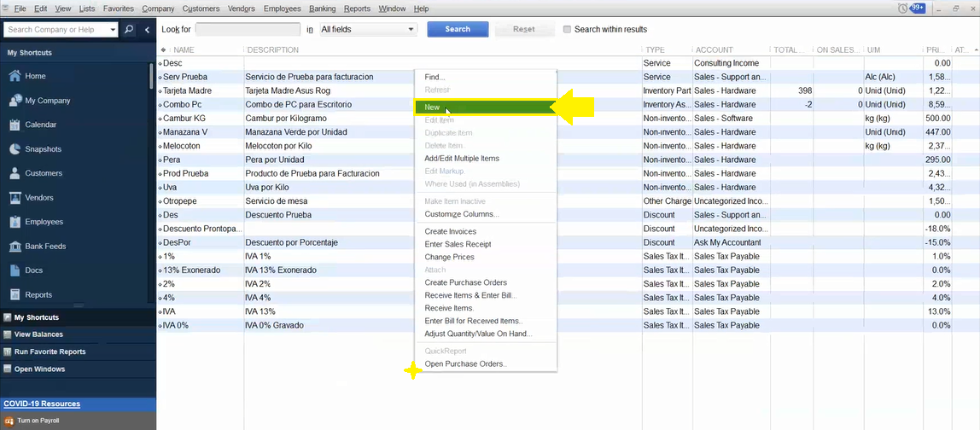
Task: Sort by the ACCOUNT column header
Action: [x=715, y=50]
